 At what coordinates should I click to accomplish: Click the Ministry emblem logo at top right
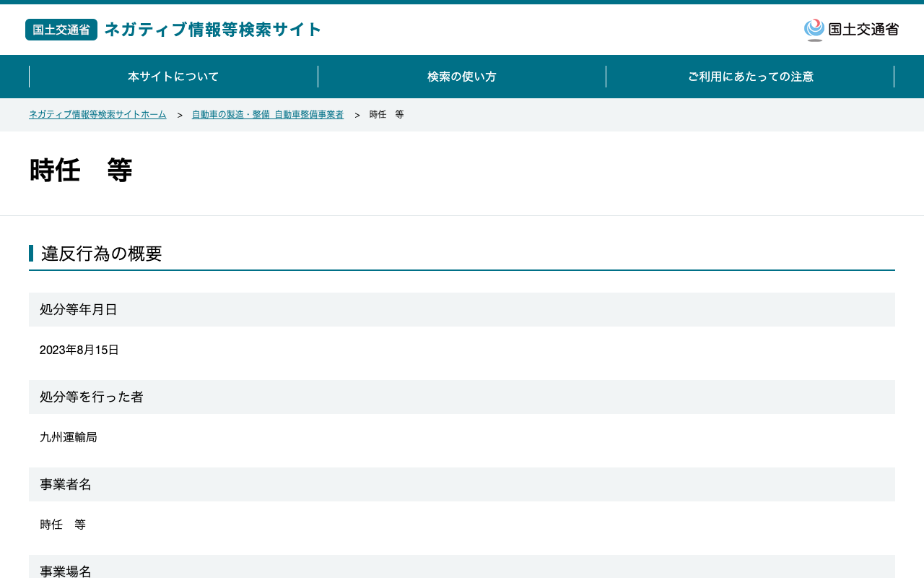814,30
